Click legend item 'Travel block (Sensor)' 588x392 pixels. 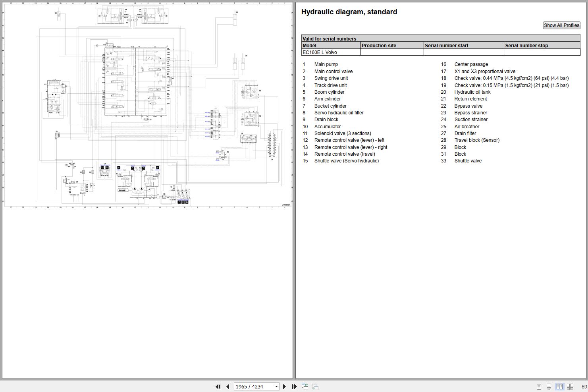point(477,140)
